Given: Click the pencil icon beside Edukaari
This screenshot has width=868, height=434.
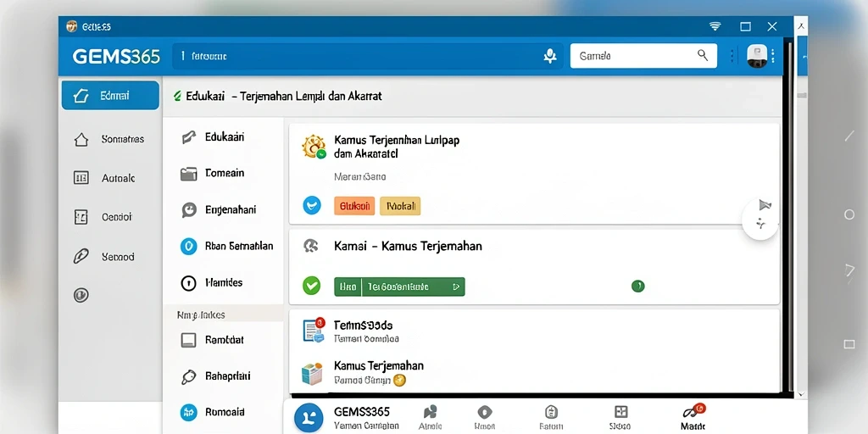Looking at the screenshot, I should (x=189, y=136).
